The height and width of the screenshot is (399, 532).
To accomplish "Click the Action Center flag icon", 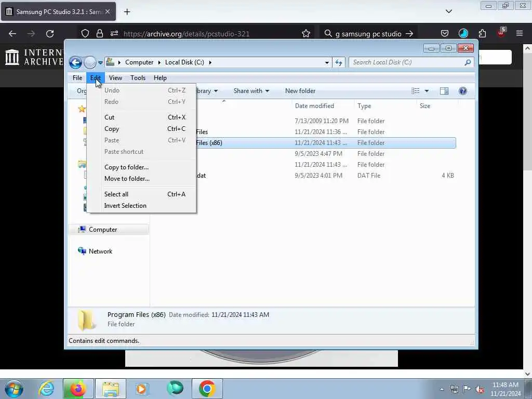I will coord(467,389).
